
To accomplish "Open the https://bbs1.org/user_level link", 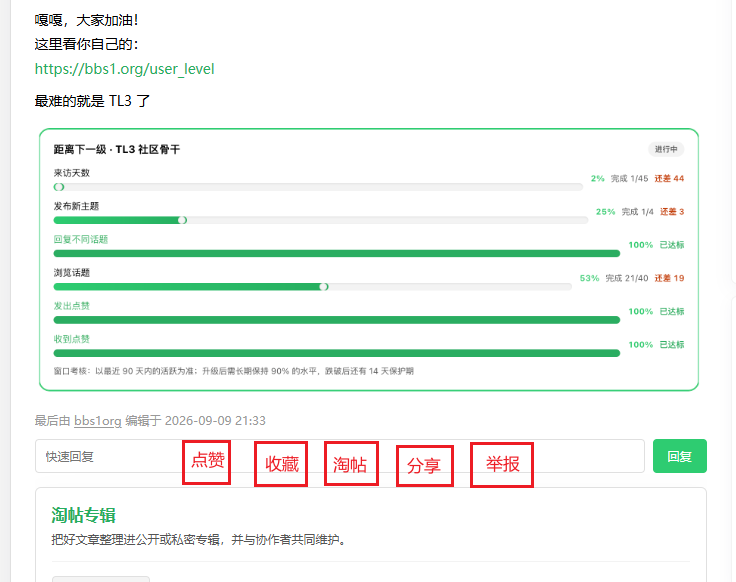I will coord(124,69).
